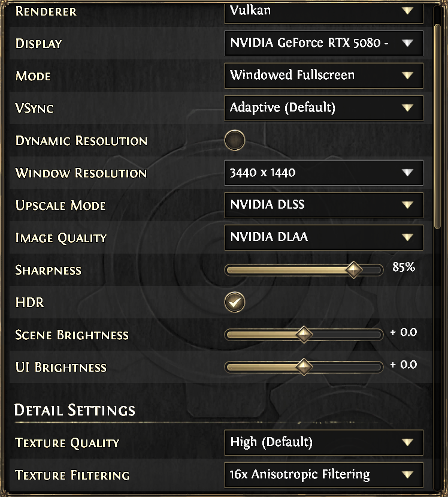
Task: Enable the Dynamic Resolution toggle
Action: click(x=234, y=141)
